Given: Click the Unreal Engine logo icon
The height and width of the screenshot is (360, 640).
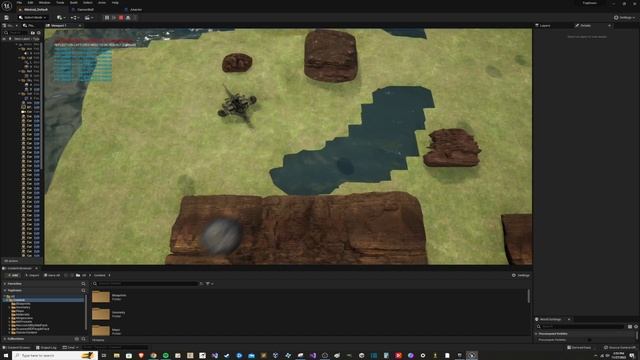Looking at the screenshot, I should click(7, 6).
